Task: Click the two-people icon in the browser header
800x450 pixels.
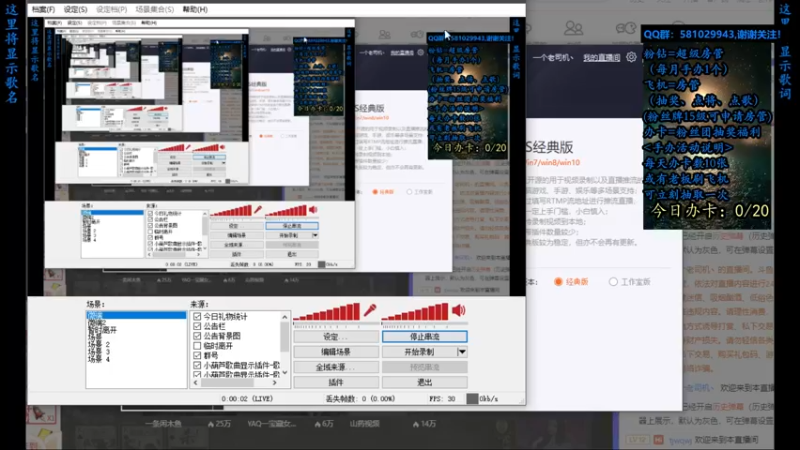Action: (x=573, y=28)
